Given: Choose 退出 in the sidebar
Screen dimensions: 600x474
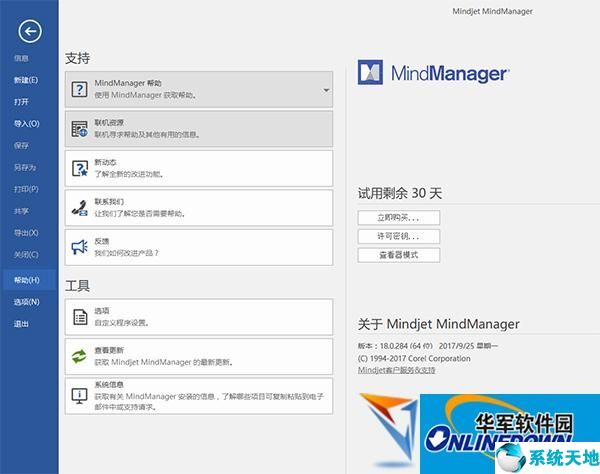Looking at the screenshot, I should [x=21, y=324].
